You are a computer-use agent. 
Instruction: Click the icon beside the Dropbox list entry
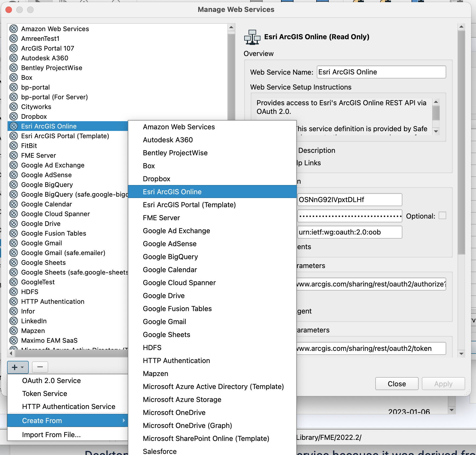tap(14, 116)
